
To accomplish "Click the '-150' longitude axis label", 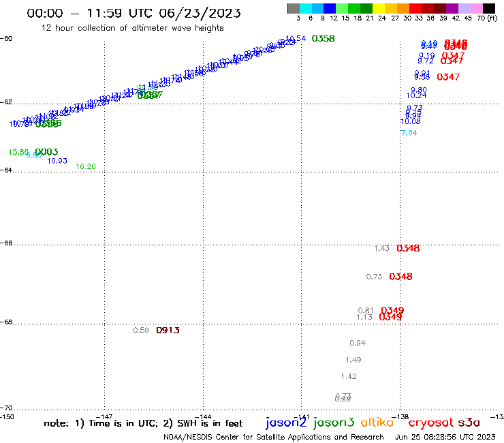I will coord(7,417).
